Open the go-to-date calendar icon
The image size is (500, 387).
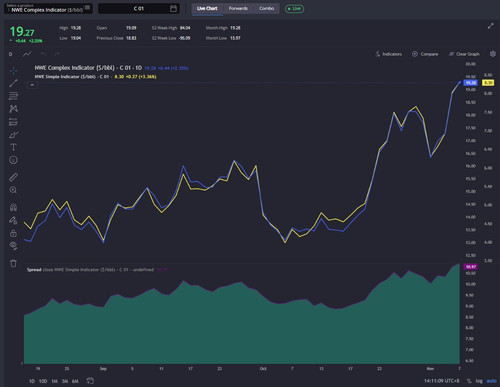point(90,381)
